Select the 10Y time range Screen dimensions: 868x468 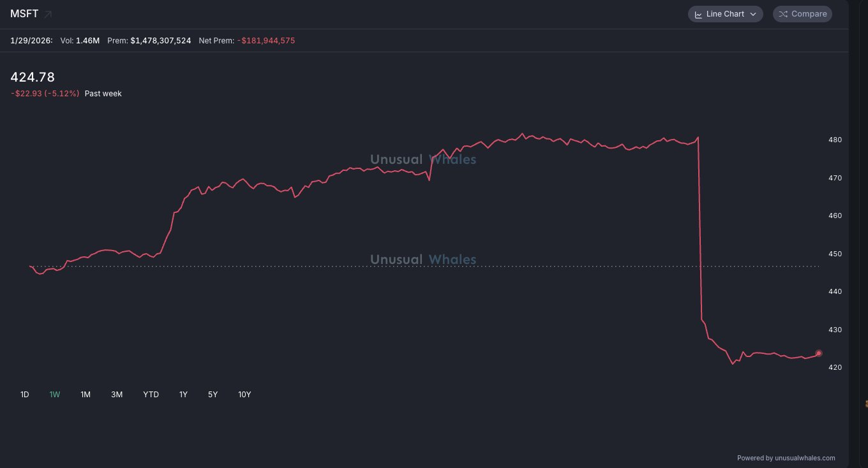pyautogui.click(x=244, y=395)
